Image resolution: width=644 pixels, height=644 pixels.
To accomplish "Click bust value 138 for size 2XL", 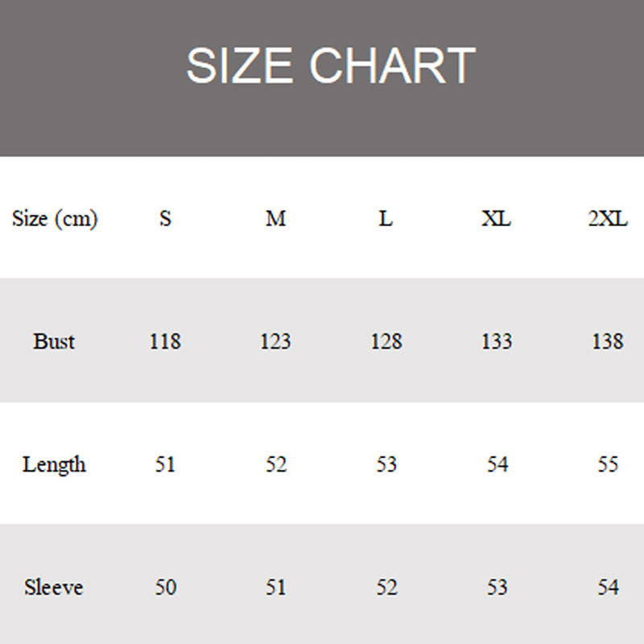I will pyautogui.click(x=607, y=341).
